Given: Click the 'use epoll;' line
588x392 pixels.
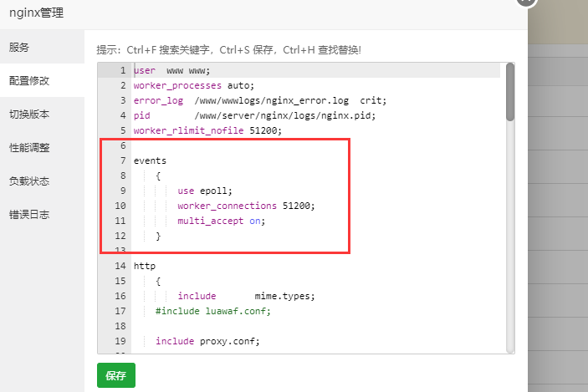Looking at the screenshot, I should click(x=205, y=191).
